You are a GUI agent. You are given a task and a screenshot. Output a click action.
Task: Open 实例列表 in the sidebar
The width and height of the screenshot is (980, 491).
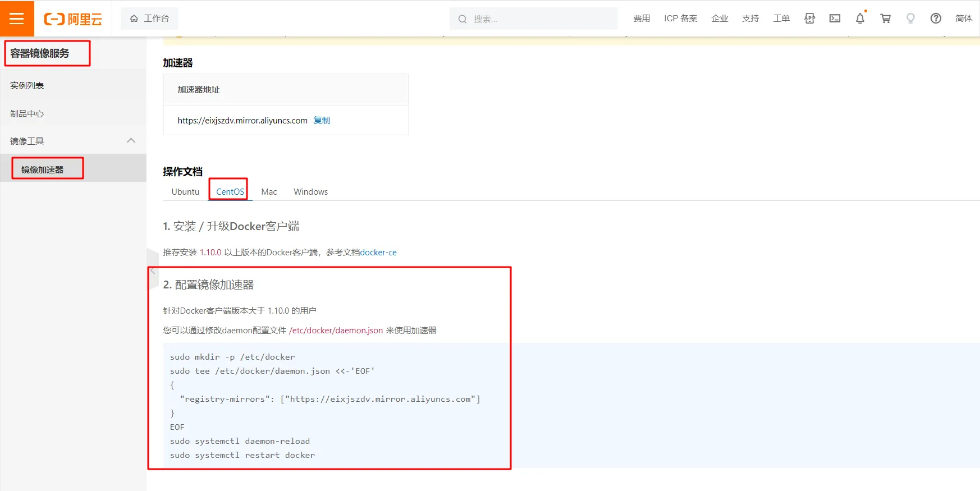point(27,85)
